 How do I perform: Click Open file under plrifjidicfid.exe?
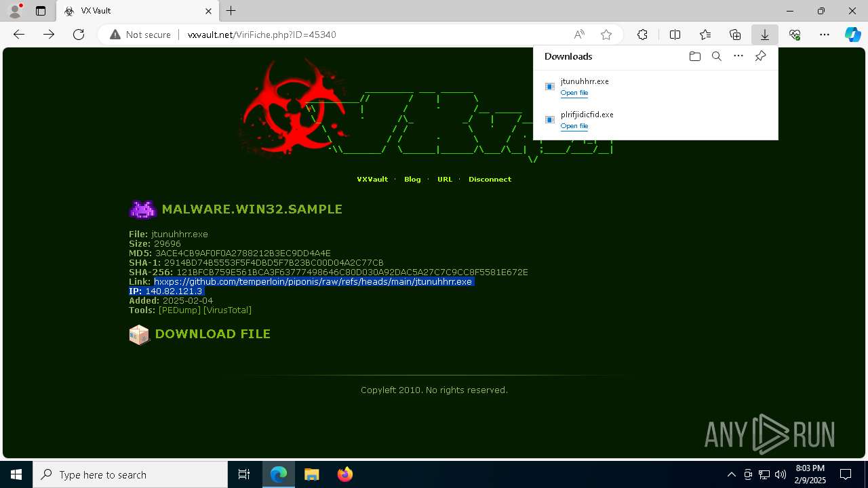[574, 126]
